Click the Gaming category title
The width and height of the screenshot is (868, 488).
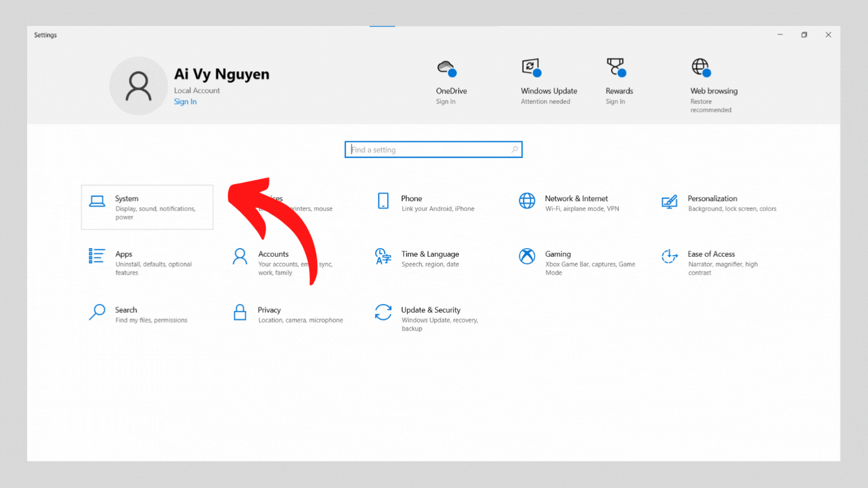pyautogui.click(x=558, y=254)
